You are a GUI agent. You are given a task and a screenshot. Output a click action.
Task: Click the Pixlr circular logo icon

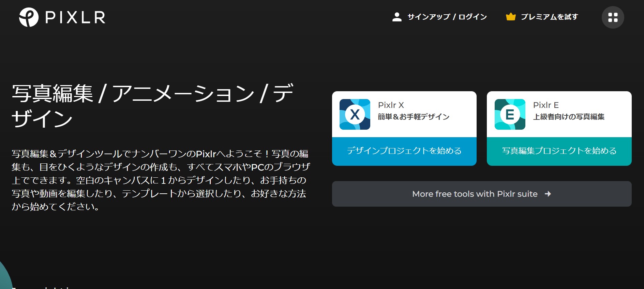click(29, 17)
